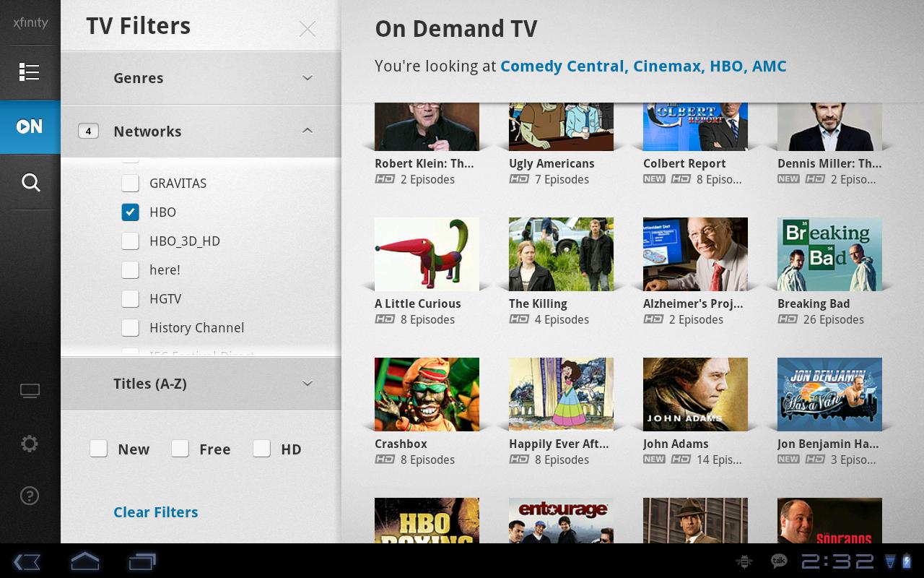The width and height of the screenshot is (924, 578).
Task: Click the system clock showing 2:32
Action: (x=838, y=561)
